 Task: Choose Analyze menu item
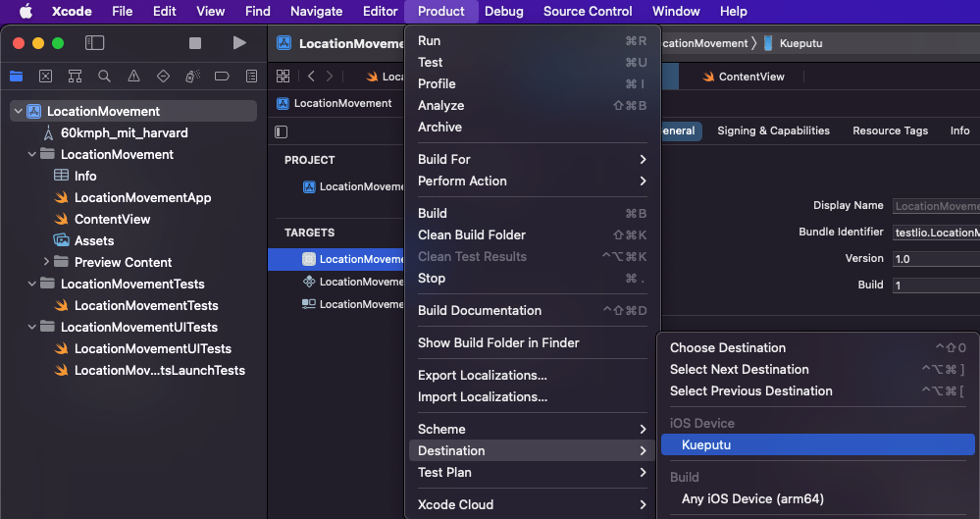pyautogui.click(x=532, y=105)
